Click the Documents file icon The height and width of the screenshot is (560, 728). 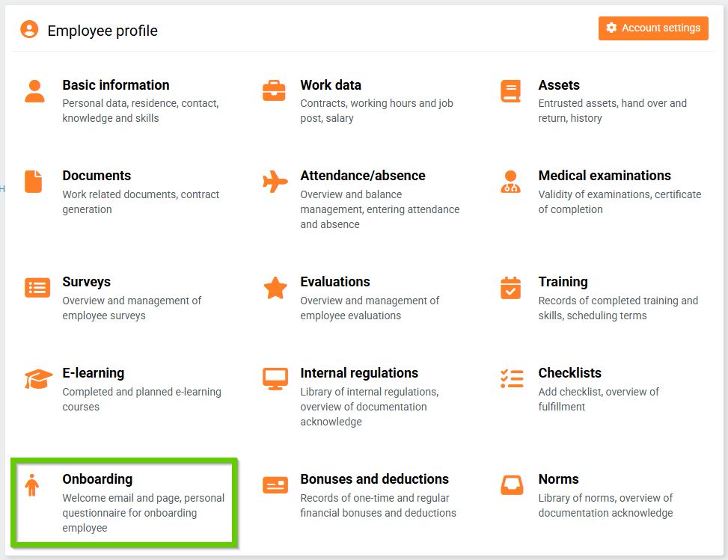tap(34, 182)
